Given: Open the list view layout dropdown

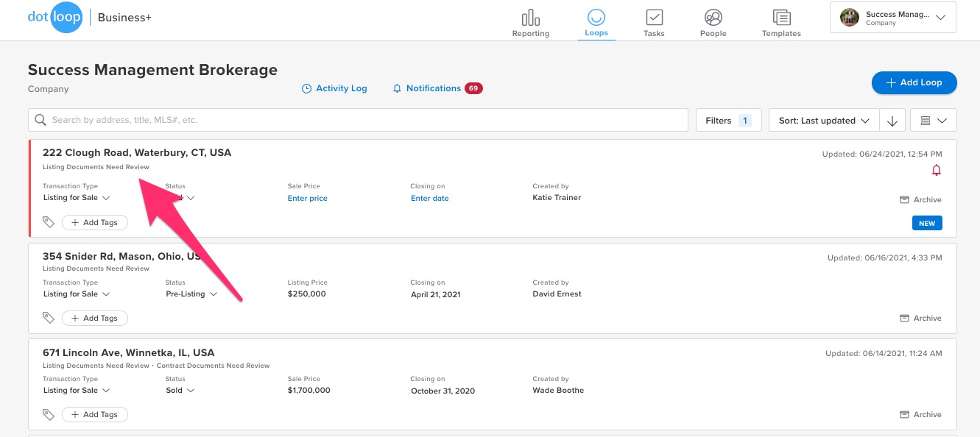Looking at the screenshot, I should 933,121.
